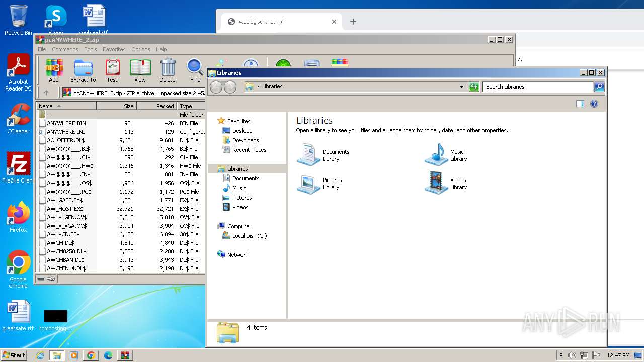Select Network in navigation pane

point(237,255)
